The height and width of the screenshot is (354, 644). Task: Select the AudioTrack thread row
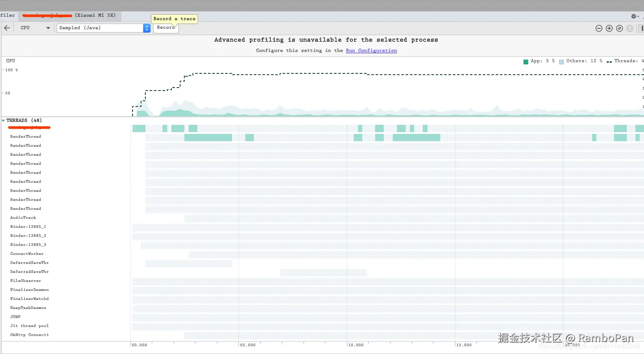tap(23, 218)
